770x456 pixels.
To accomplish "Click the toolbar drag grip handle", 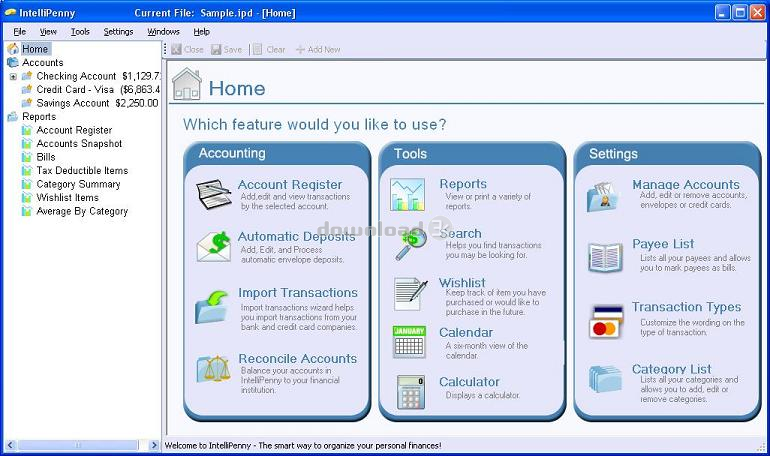I will (x=165, y=49).
